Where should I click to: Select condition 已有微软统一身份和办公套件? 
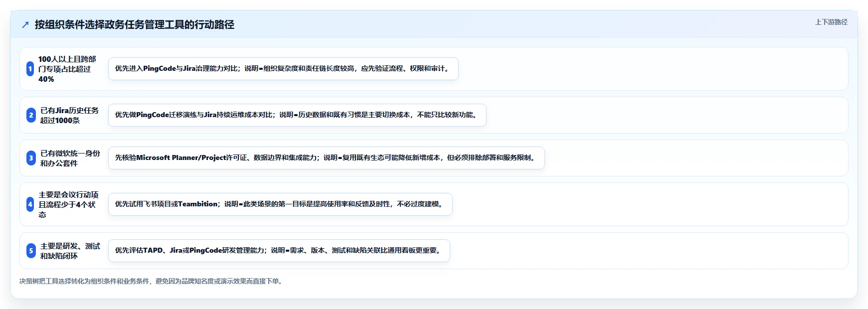click(70, 158)
